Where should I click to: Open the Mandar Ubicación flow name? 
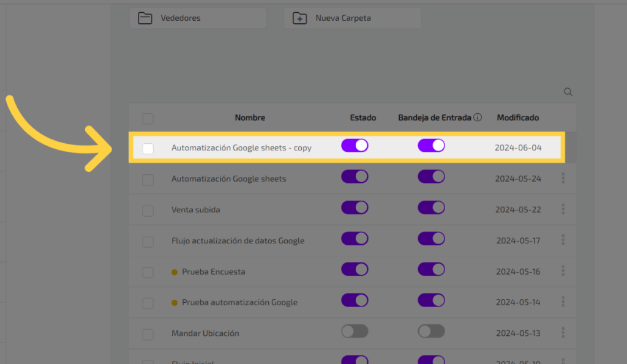pos(205,333)
